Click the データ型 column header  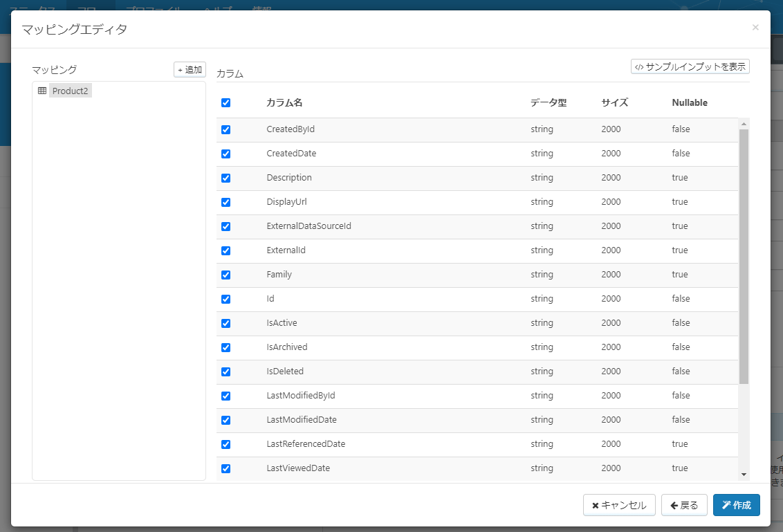[549, 102]
